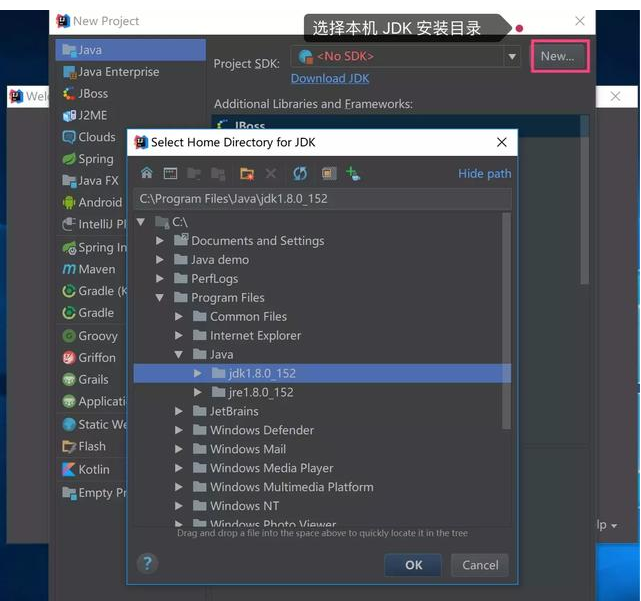This screenshot has width=641, height=601.
Task: Expand the jdk1.8.0_152 folder
Action: click(198, 373)
